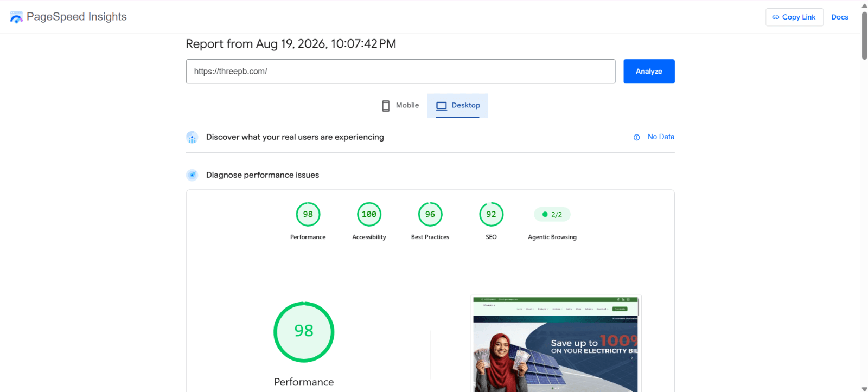Image resolution: width=868 pixels, height=392 pixels.
Task: Click the PageSpeed Insights logo icon
Action: [16, 17]
